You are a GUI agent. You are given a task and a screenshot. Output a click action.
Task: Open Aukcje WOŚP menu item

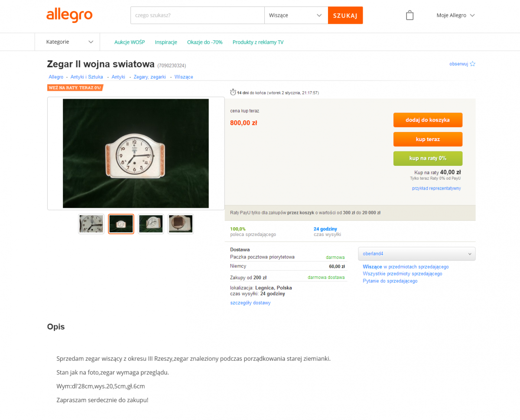[x=130, y=42]
